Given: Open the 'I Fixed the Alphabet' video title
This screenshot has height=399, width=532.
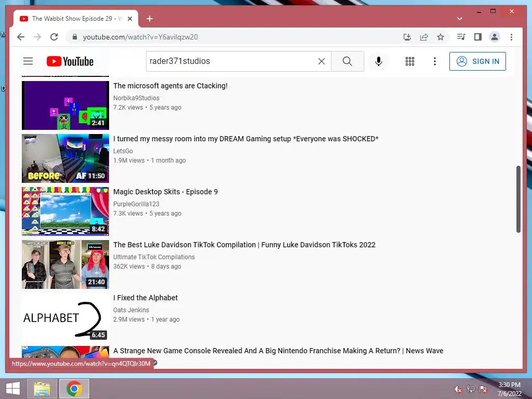Looking at the screenshot, I should (145, 298).
